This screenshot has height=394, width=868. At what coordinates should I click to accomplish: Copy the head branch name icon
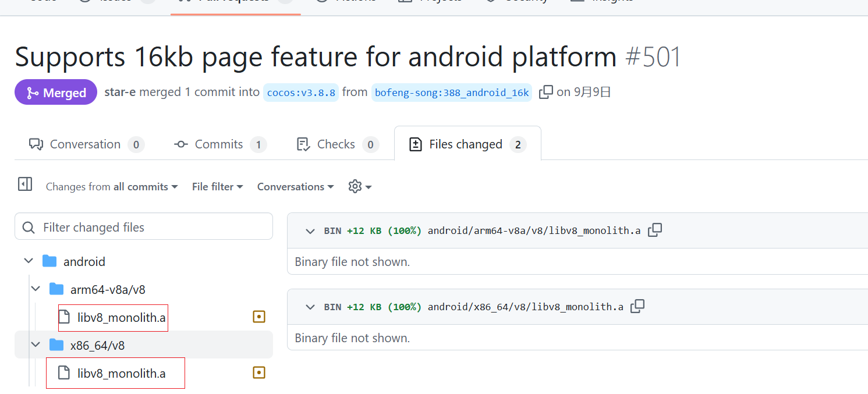tap(545, 93)
